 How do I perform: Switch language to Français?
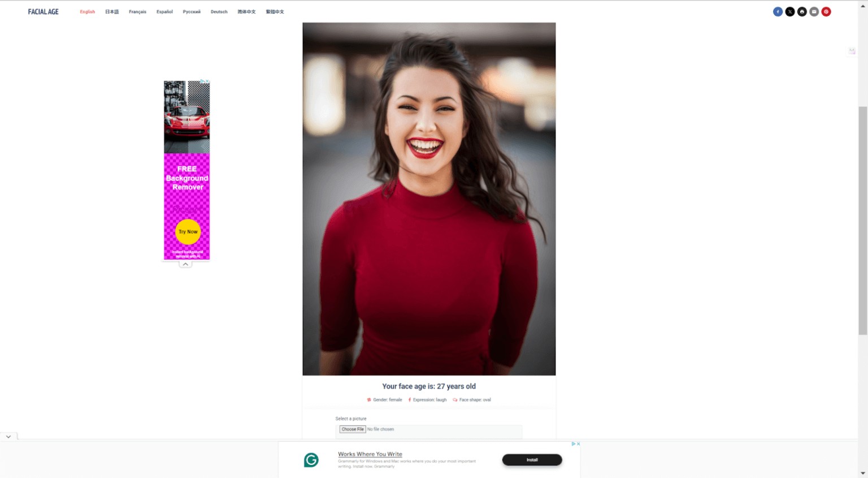tap(137, 12)
